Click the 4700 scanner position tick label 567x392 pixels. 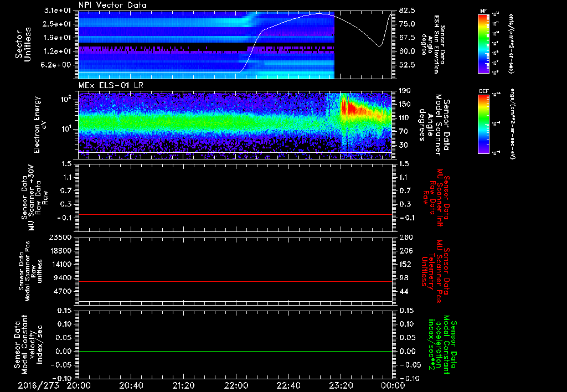pyautogui.click(x=63, y=291)
